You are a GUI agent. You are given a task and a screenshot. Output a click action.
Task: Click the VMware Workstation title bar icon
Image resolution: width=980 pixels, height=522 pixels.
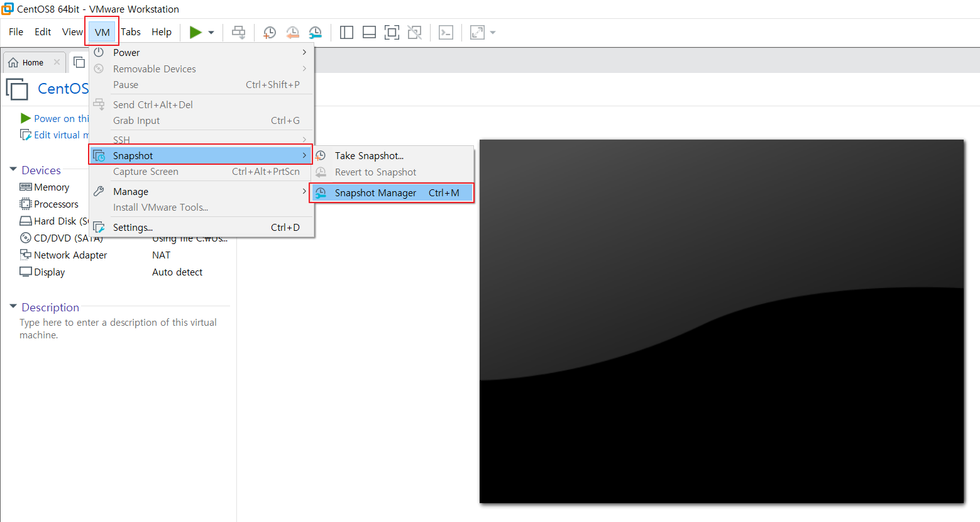(8, 9)
